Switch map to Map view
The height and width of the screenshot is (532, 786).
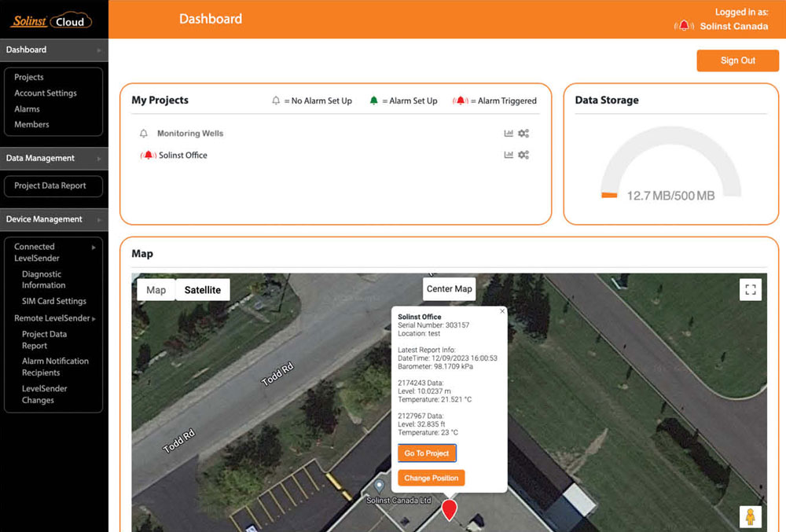pyautogui.click(x=156, y=290)
